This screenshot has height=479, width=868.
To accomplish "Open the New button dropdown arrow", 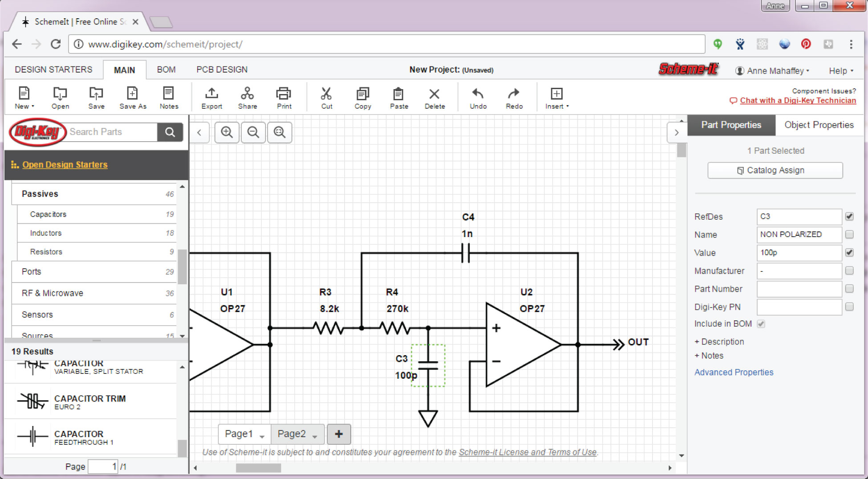I will tap(32, 106).
